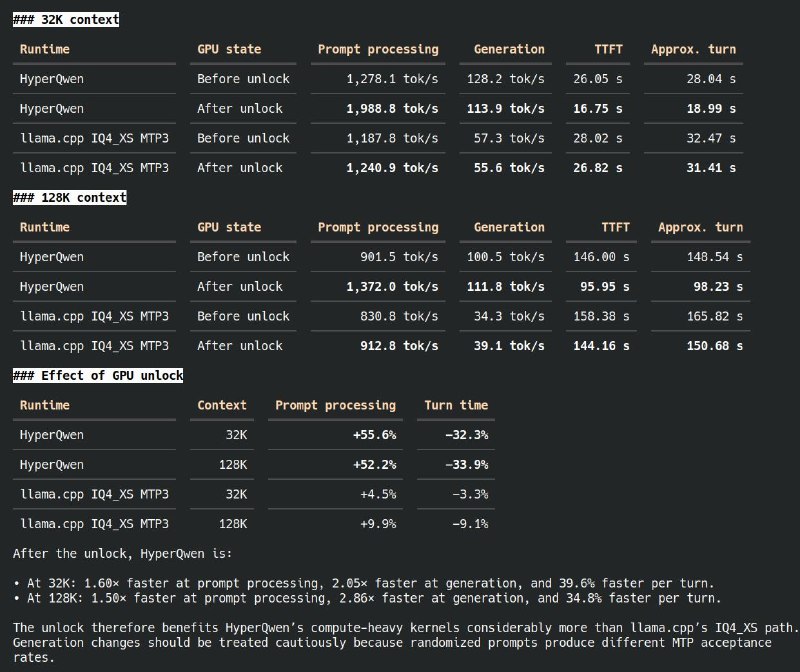Click the "+4.5%" value
Viewport: 800px width, 672px height.
click(378, 494)
